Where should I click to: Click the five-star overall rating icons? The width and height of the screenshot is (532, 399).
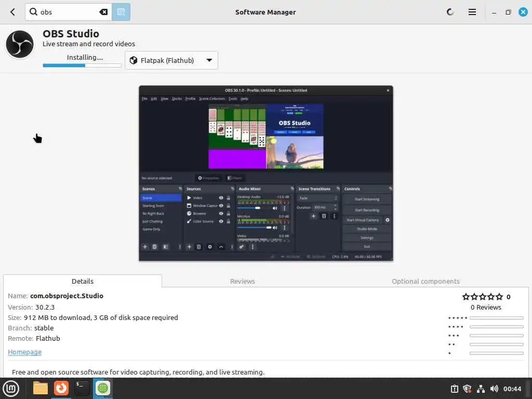483,297
